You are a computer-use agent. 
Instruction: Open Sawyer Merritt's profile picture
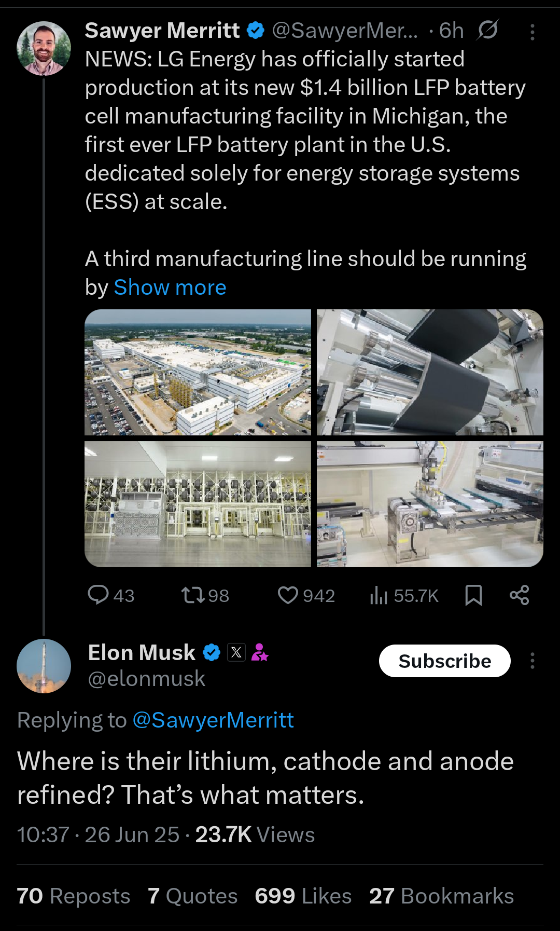tap(44, 48)
